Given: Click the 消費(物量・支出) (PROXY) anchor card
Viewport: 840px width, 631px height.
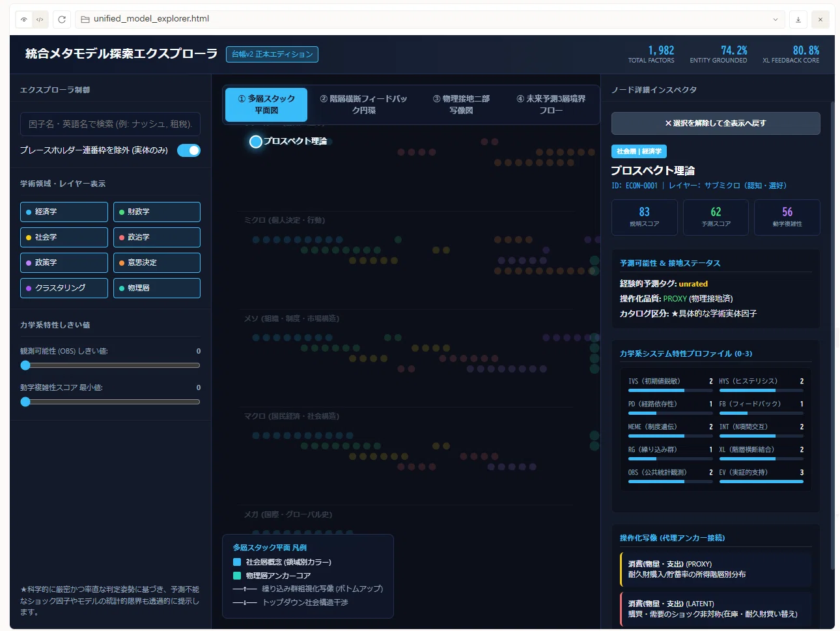Looking at the screenshot, I should point(716,569).
